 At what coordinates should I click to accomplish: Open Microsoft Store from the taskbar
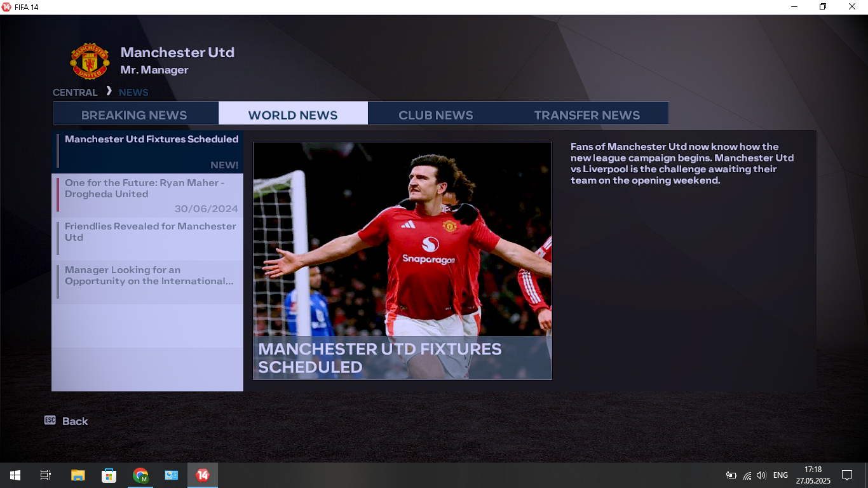tap(109, 475)
